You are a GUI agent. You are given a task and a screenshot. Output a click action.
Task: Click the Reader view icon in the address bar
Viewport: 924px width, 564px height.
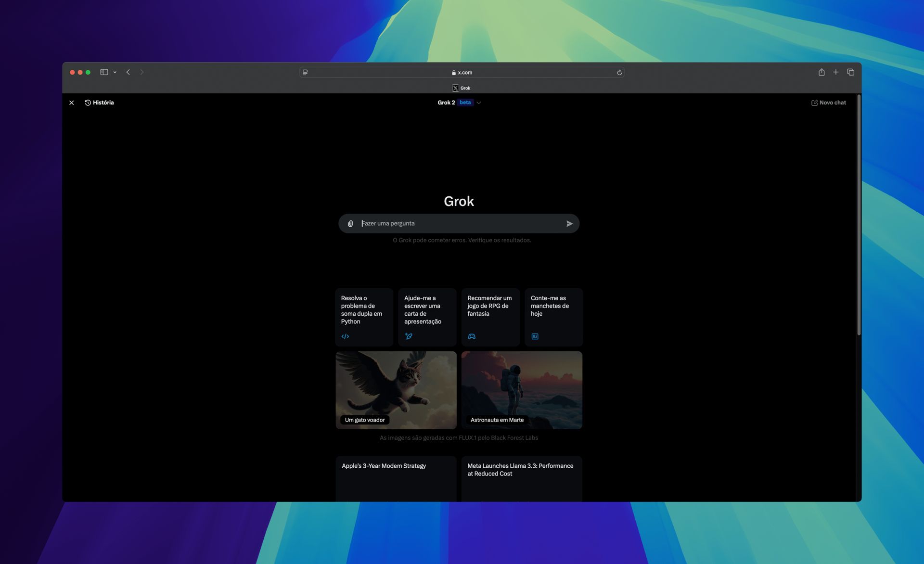pos(305,72)
